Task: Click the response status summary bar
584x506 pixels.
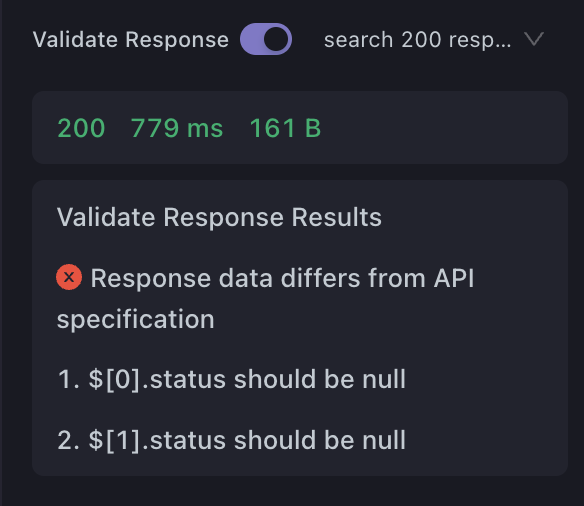Action: (x=300, y=128)
